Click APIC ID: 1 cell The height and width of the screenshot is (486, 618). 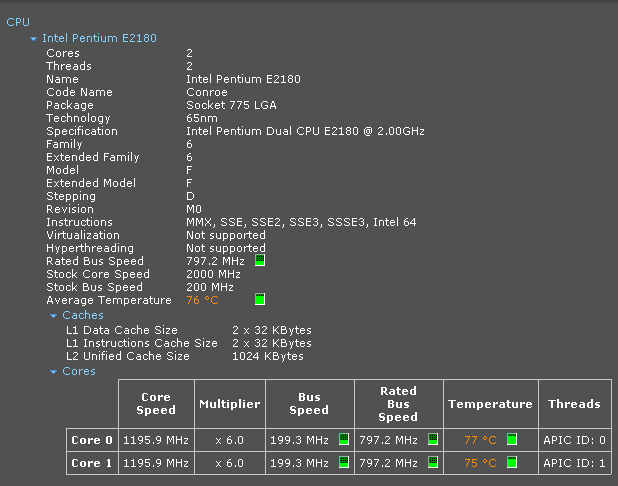tap(575, 463)
